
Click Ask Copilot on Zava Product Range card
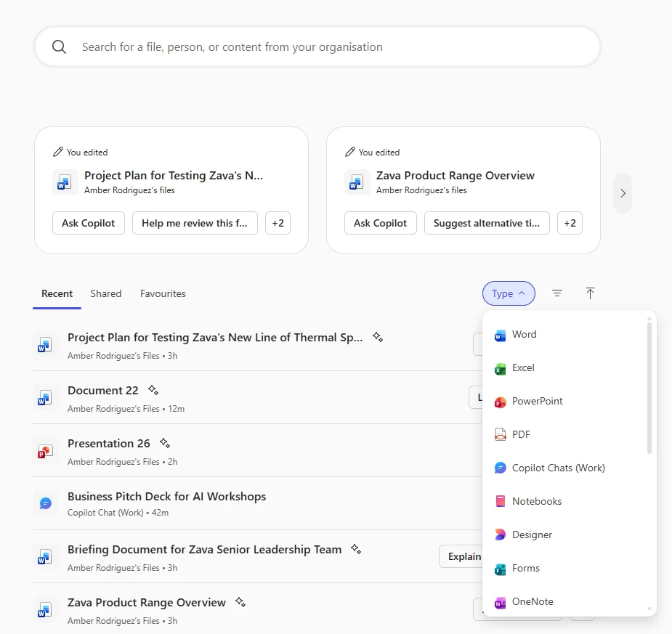(x=380, y=223)
